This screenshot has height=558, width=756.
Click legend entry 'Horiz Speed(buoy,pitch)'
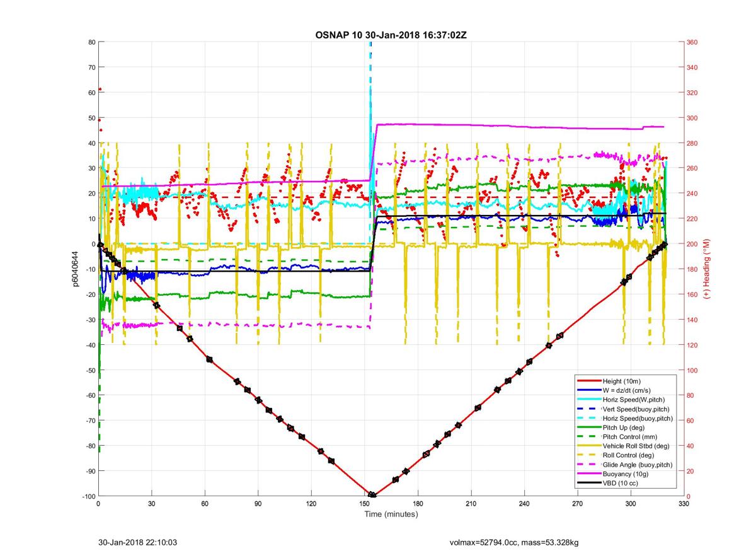click(x=638, y=418)
